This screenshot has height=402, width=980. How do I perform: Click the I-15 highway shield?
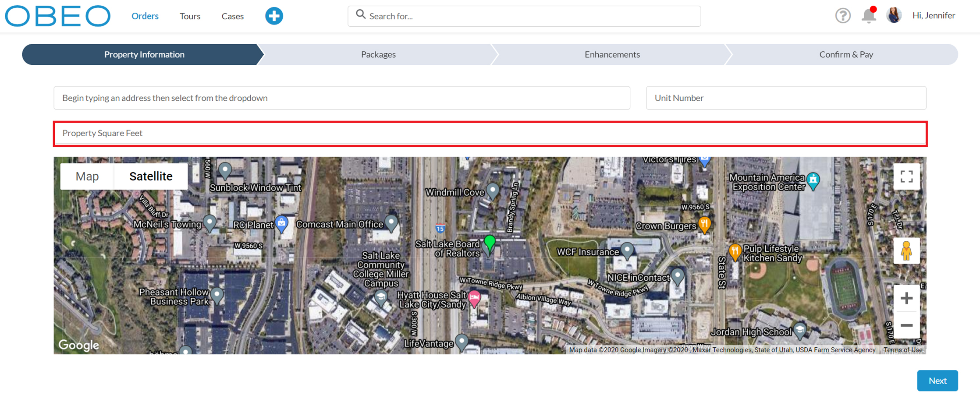(x=440, y=228)
